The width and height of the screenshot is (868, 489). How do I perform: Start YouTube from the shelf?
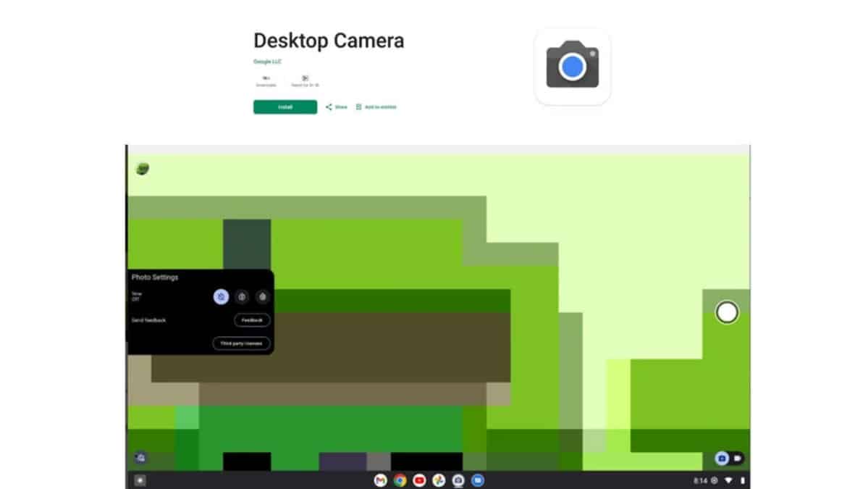(418, 480)
